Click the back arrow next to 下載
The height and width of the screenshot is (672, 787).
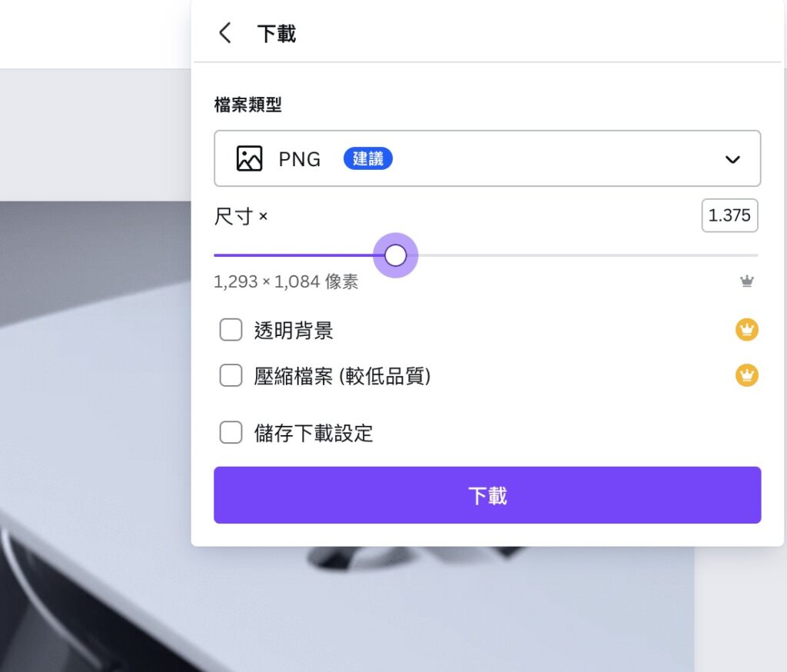coord(225,33)
